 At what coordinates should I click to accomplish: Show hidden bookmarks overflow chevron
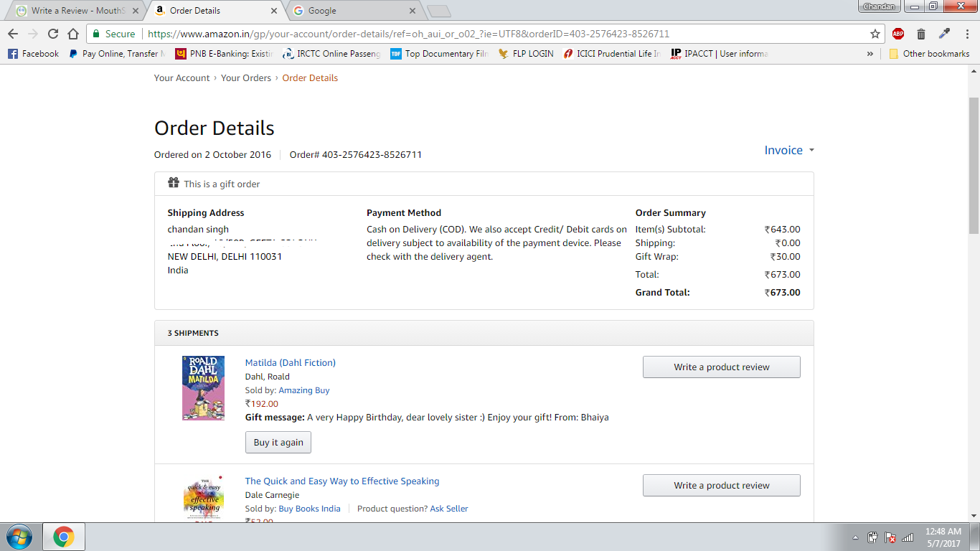pyautogui.click(x=870, y=54)
